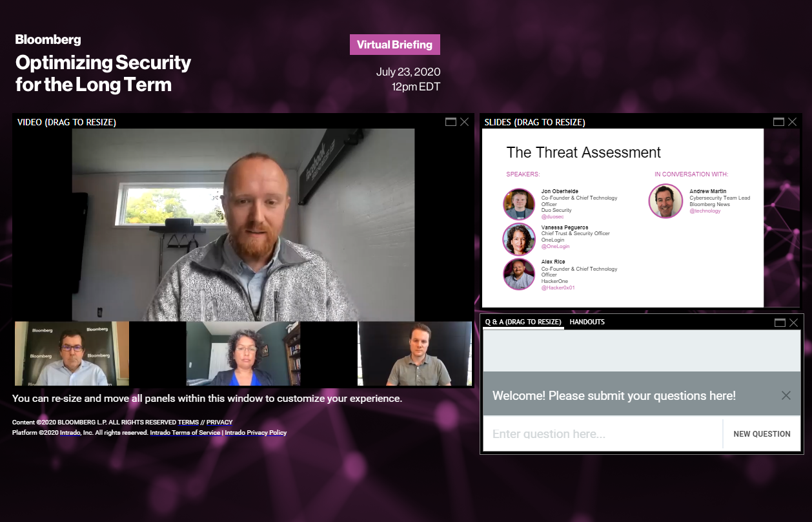Screen dimensions: 812x522
Task: Close the Video panel
Action: (x=465, y=121)
